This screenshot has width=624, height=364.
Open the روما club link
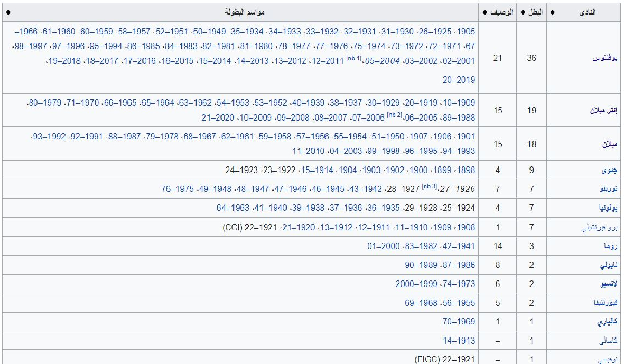coord(610,246)
